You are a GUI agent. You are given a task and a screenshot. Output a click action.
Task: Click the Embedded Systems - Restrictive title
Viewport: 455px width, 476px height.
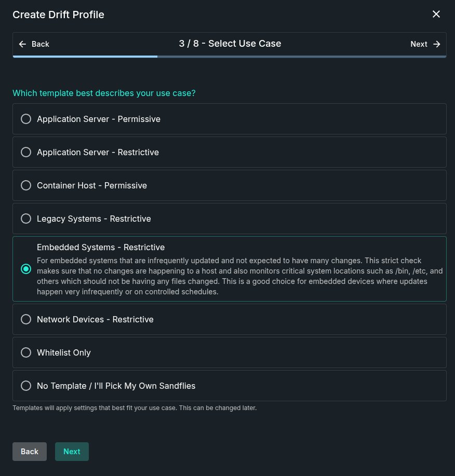[101, 248]
